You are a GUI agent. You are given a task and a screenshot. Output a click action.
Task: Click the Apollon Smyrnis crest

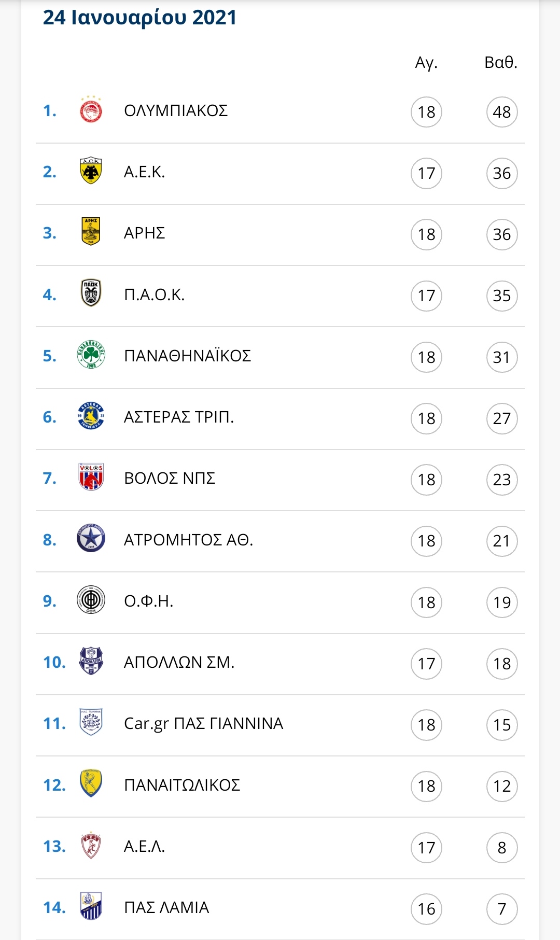pyautogui.click(x=91, y=661)
